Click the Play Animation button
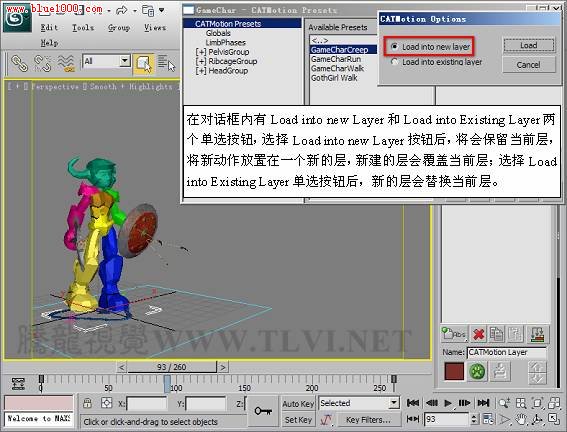The width and height of the screenshot is (567, 432). pos(448,403)
